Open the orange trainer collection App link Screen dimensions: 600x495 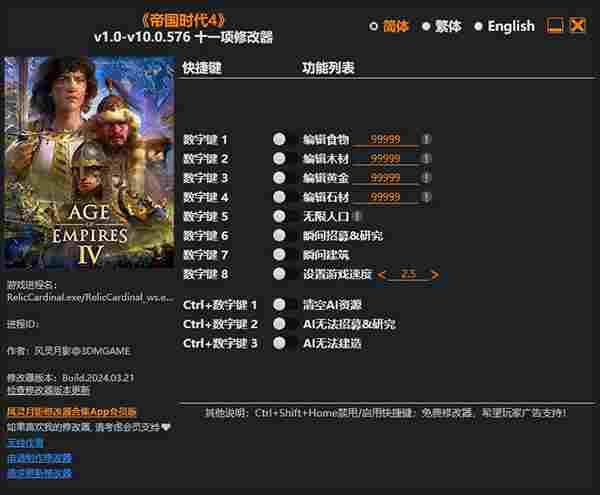pyautogui.click(x=72, y=412)
